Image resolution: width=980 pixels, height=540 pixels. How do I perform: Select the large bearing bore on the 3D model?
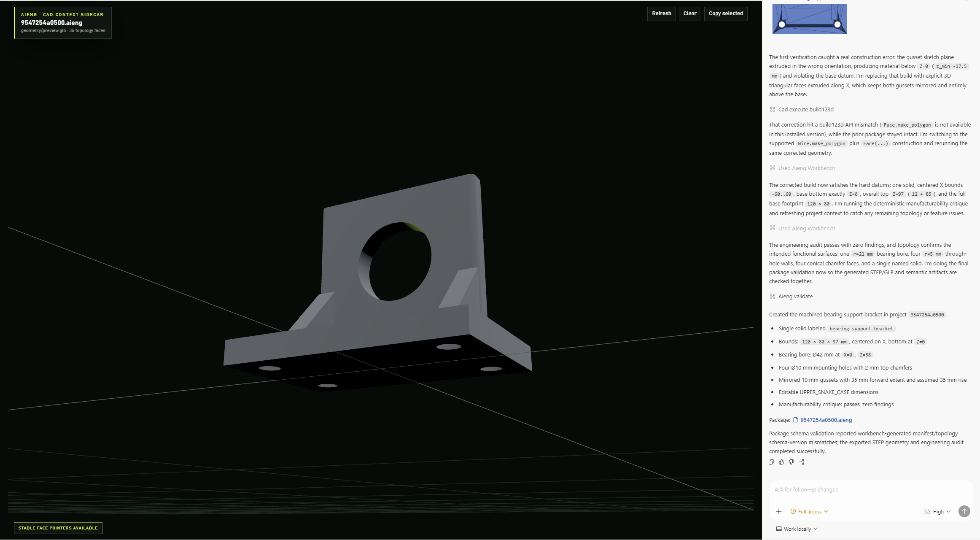pyautogui.click(x=395, y=262)
